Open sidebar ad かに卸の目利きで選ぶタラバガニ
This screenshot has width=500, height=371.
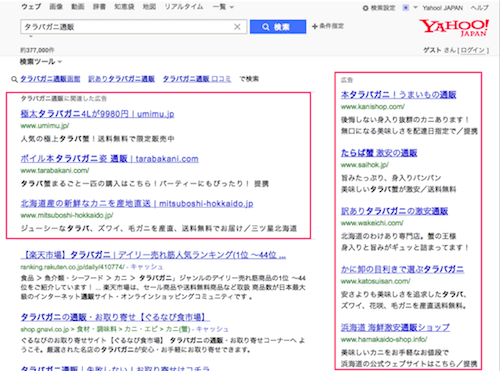pyautogui.click(x=402, y=269)
